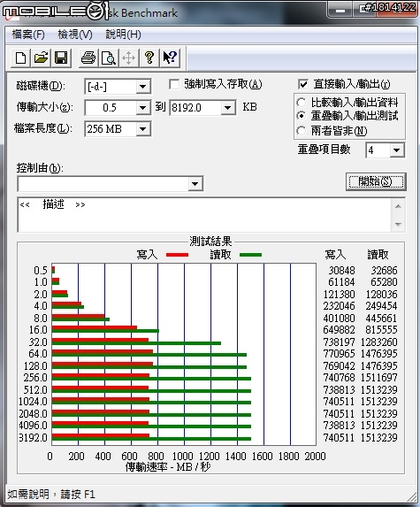The image size is (420, 507).
Task: Print results using the printer icon
Action: click(88, 58)
